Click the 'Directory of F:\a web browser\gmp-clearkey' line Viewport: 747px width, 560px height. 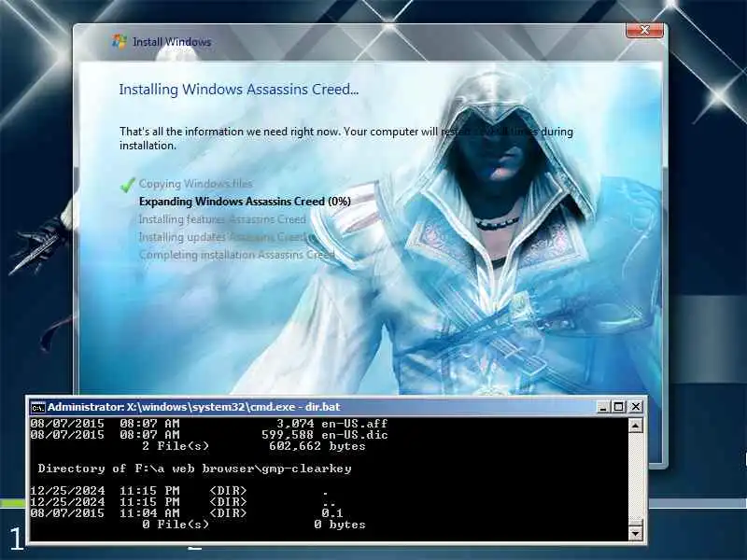coord(195,469)
